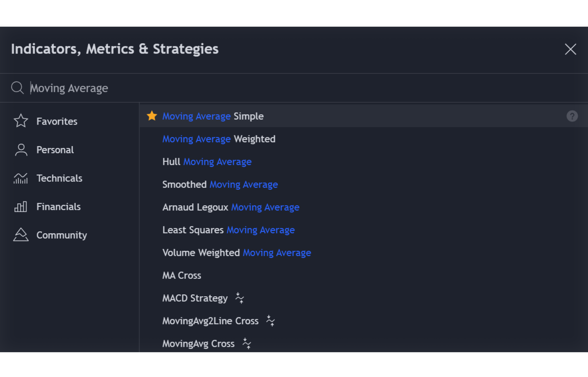Image resolution: width=588 pixels, height=377 pixels.
Task: Click the Community icon in sidebar
Action: pos(21,235)
